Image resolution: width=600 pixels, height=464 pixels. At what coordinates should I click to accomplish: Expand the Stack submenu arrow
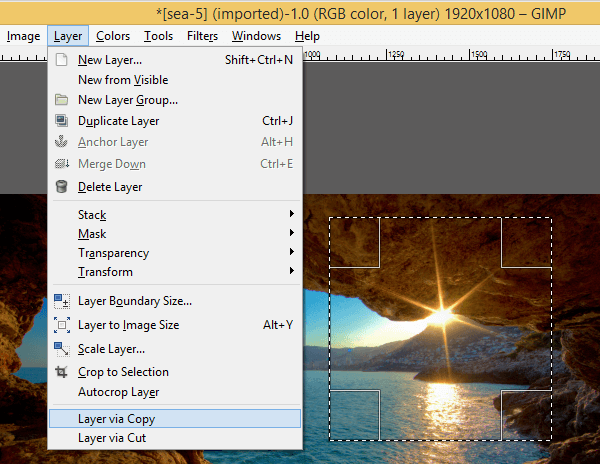click(292, 213)
